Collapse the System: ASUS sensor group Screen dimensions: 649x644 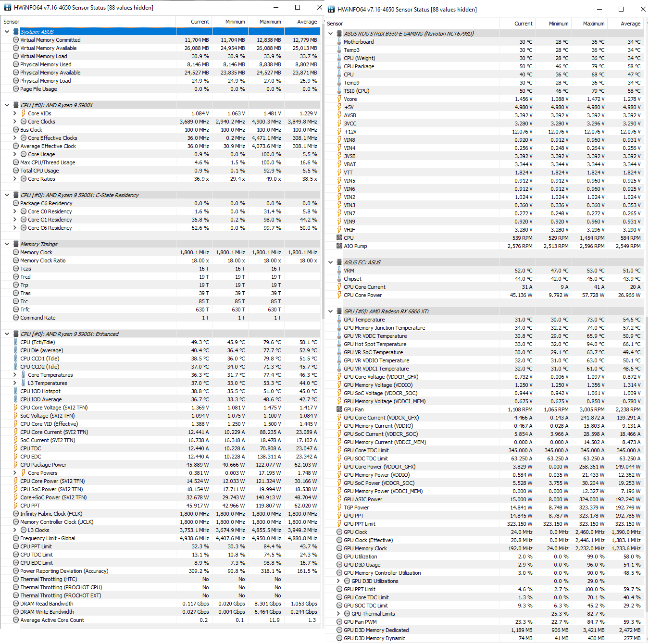coord(7,32)
